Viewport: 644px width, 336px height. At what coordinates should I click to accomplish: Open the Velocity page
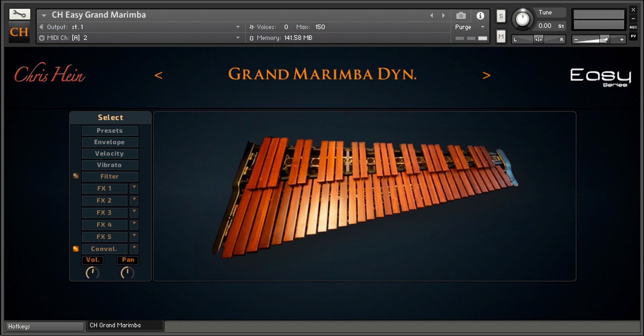point(110,154)
